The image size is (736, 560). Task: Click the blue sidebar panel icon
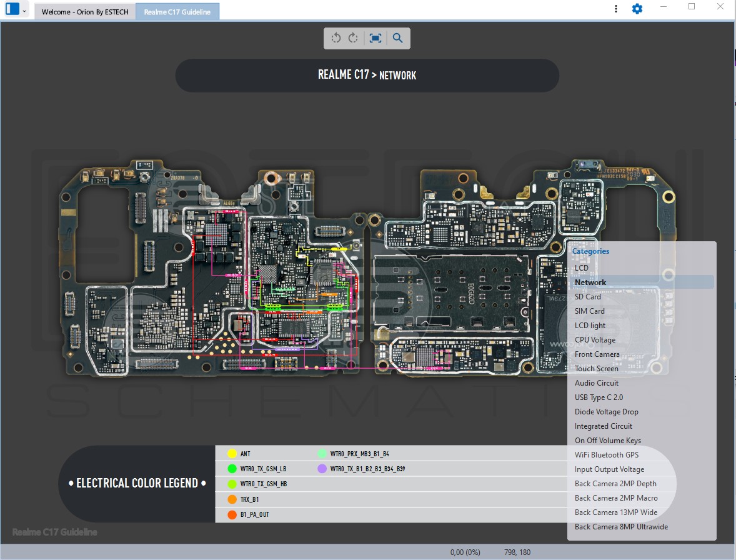12,9
